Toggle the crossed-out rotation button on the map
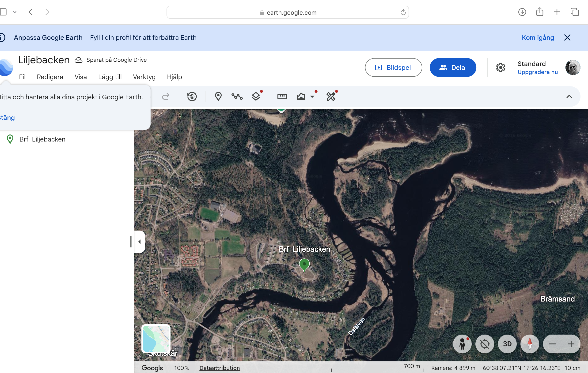Viewport: 588px width, 373px height. pos(485,344)
